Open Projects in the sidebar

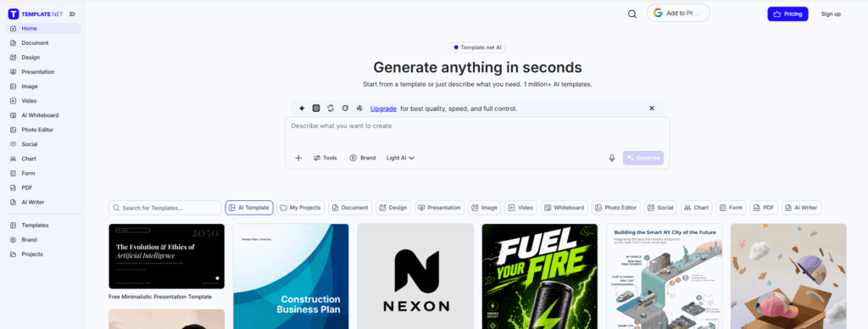coord(43,254)
